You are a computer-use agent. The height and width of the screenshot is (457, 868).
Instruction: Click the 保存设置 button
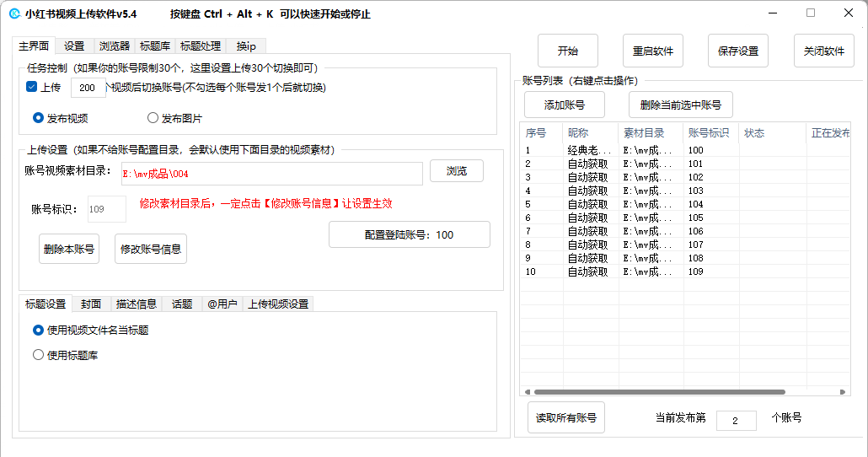click(737, 51)
